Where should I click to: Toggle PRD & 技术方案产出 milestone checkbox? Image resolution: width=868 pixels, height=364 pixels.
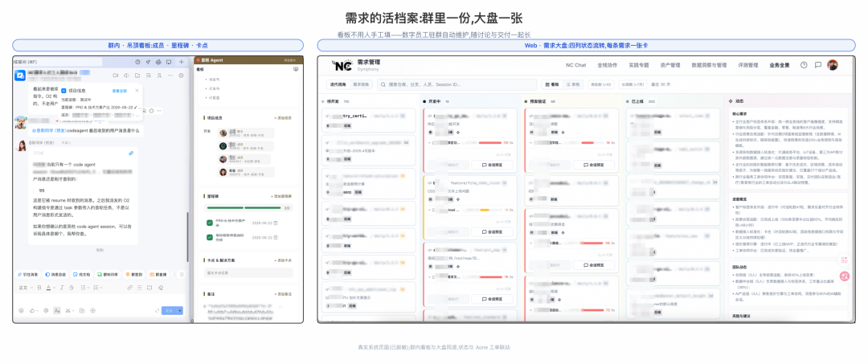[x=210, y=223]
